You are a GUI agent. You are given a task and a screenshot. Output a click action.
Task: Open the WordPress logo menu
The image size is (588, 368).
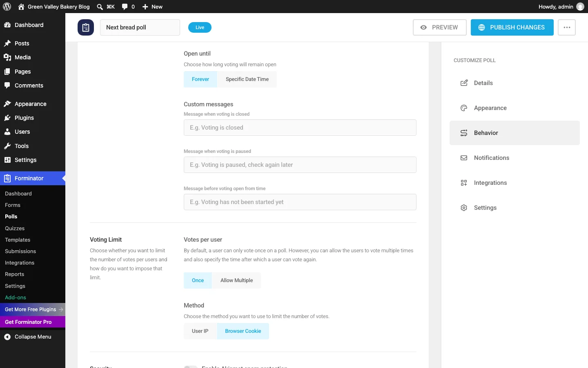tap(7, 7)
